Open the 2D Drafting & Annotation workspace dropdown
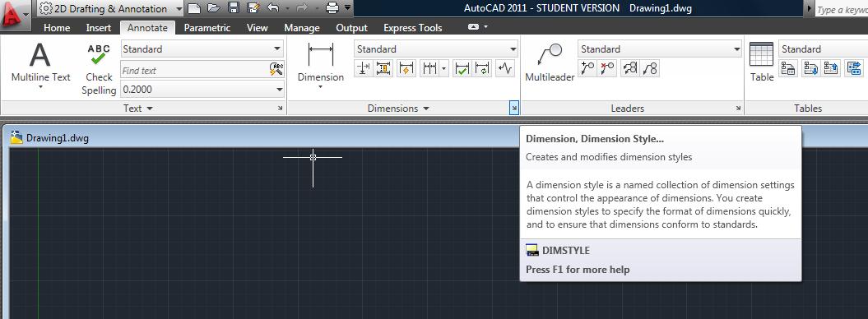Screen dimensions: 868x319 [x=111, y=8]
